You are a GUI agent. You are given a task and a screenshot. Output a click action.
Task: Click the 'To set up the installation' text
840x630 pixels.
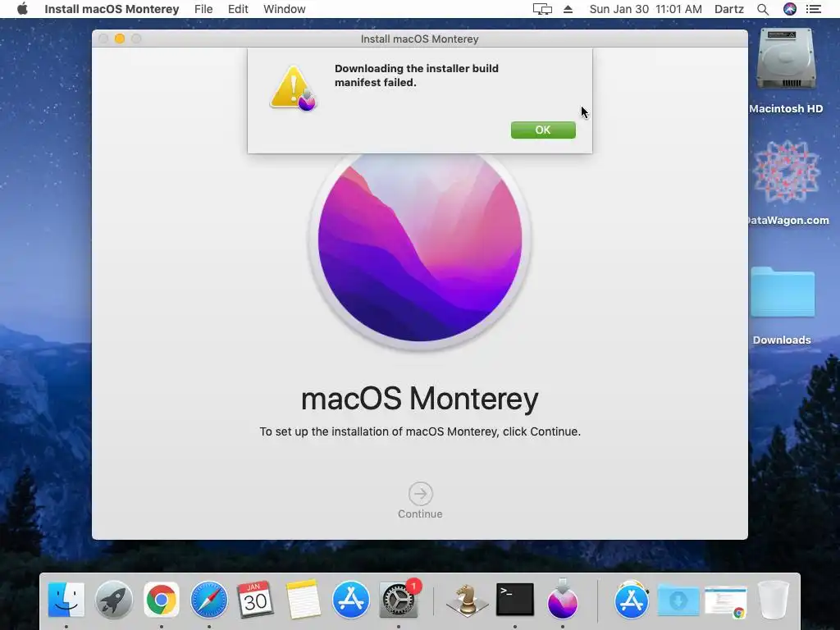420,431
